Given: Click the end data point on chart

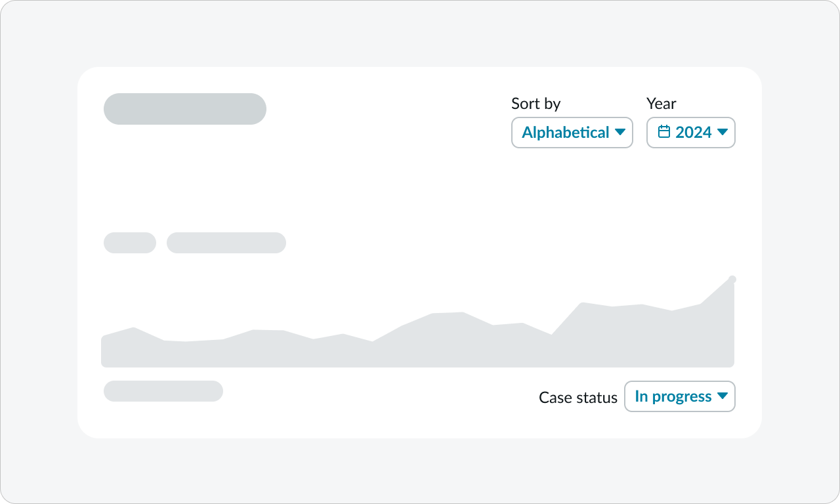Looking at the screenshot, I should [x=732, y=280].
